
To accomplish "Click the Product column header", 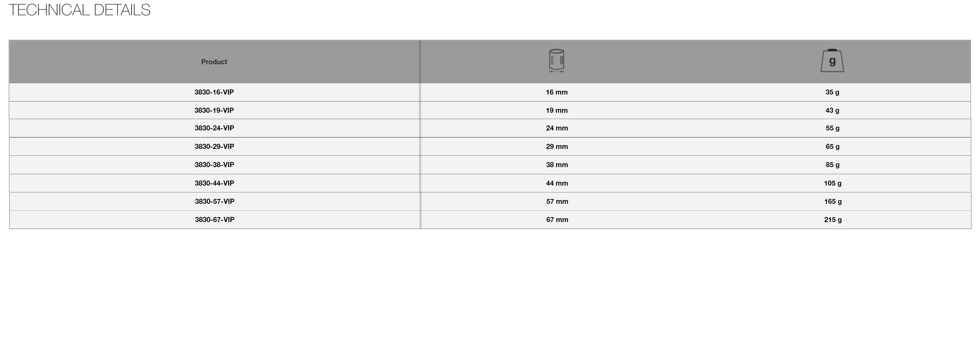I will tap(214, 62).
